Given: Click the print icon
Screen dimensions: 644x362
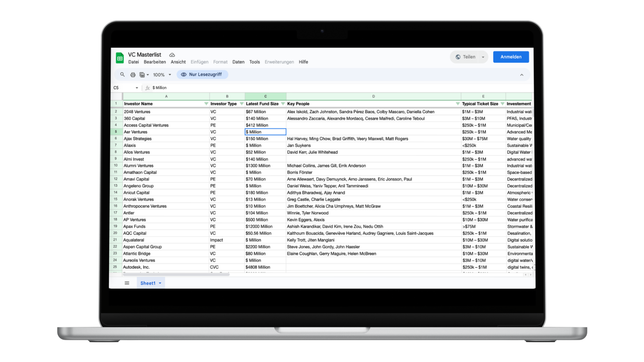Looking at the screenshot, I should 133,75.
